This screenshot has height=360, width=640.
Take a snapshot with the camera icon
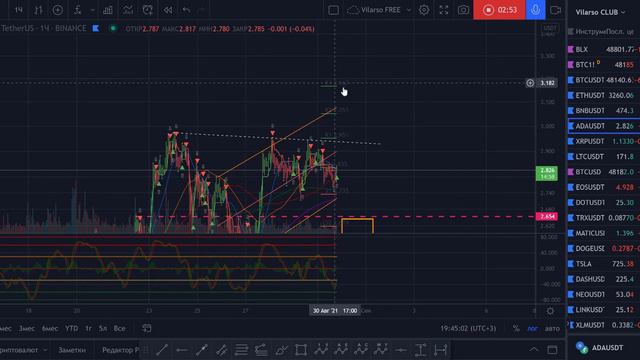pyautogui.click(x=463, y=10)
